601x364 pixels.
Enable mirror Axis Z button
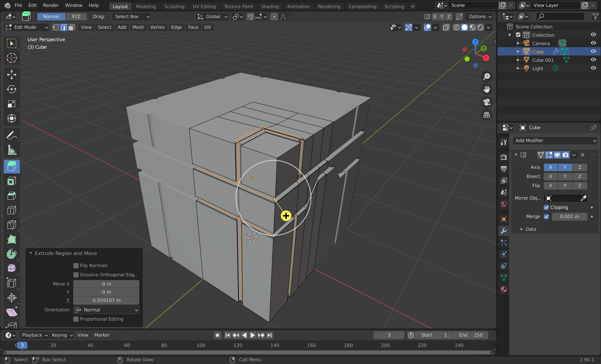(580, 167)
